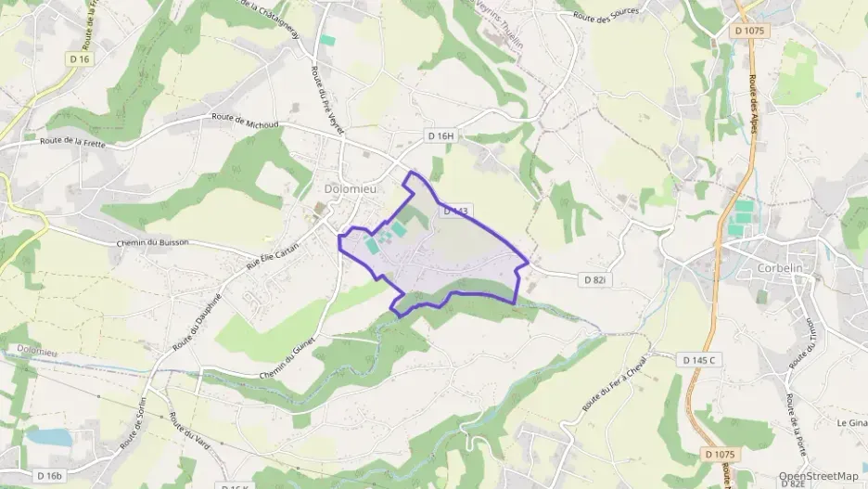Click the Corbelin town label
This screenshot has width=868, height=489.
779,267
